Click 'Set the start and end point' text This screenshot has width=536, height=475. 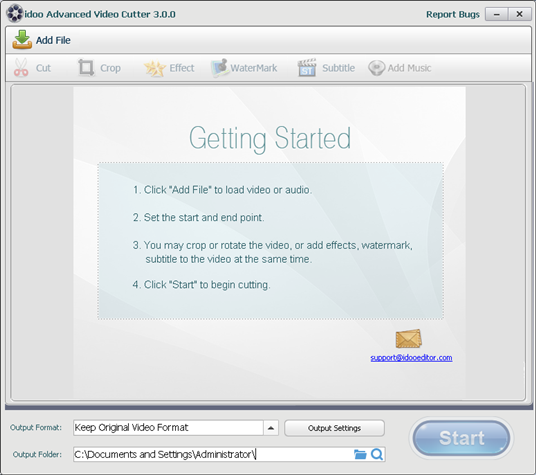click(199, 217)
